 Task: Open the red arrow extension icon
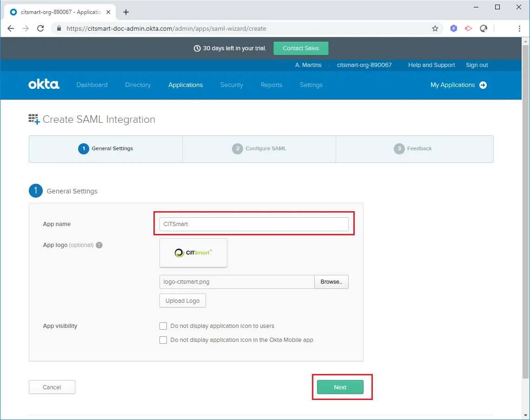[x=468, y=28]
